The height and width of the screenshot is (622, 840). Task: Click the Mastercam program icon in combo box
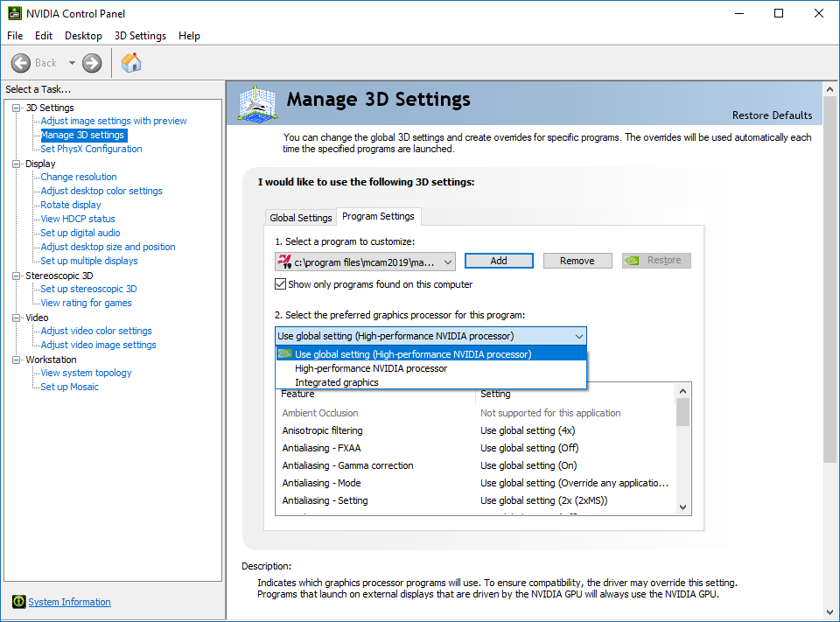pos(284,262)
